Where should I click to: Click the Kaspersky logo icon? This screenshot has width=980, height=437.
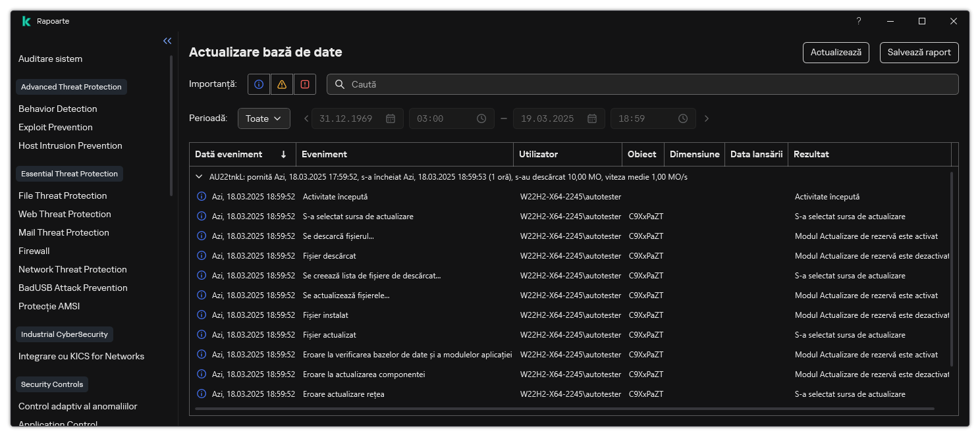coord(26,20)
